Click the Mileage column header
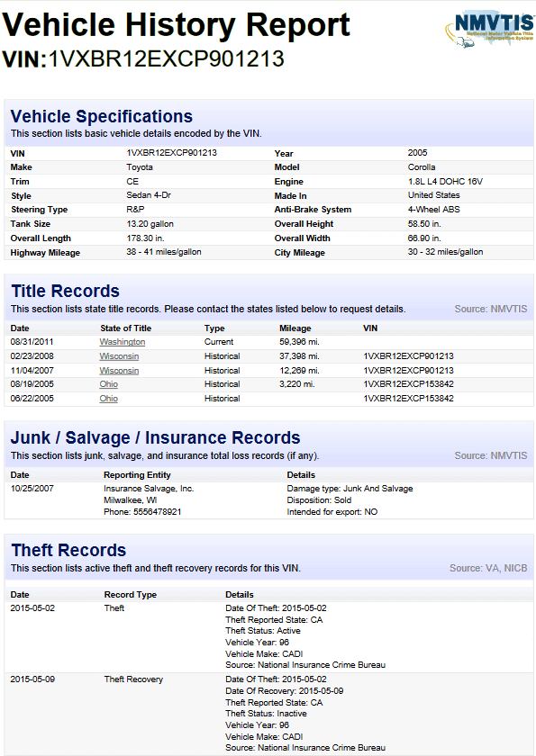Screen dimensions: 536x756 295,328
